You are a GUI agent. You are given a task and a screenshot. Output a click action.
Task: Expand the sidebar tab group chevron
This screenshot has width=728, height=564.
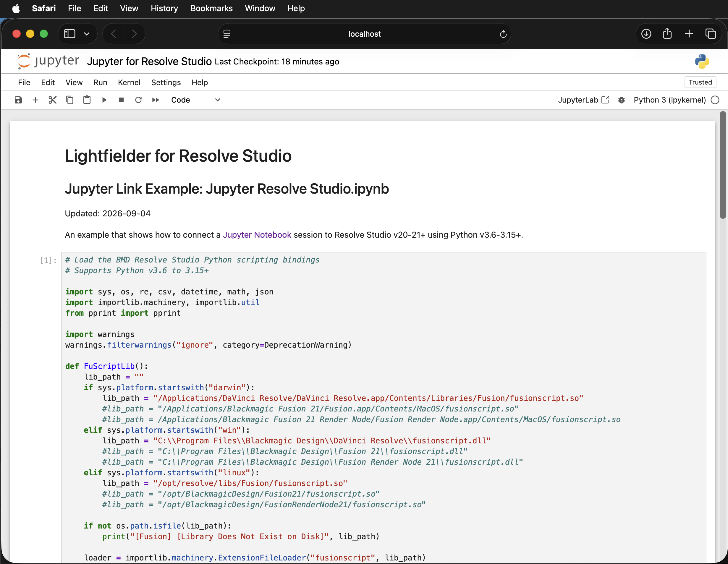coord(87,34)
